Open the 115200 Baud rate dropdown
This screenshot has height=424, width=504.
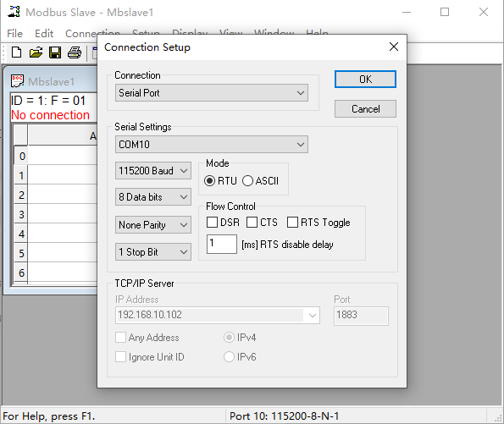coord(153,171)
